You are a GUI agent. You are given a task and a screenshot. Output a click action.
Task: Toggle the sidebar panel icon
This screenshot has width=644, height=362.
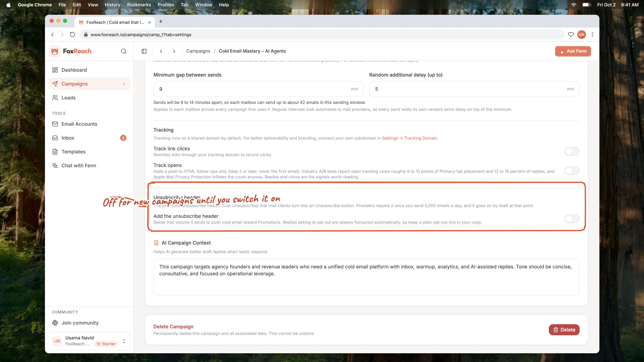coord(144,51)
